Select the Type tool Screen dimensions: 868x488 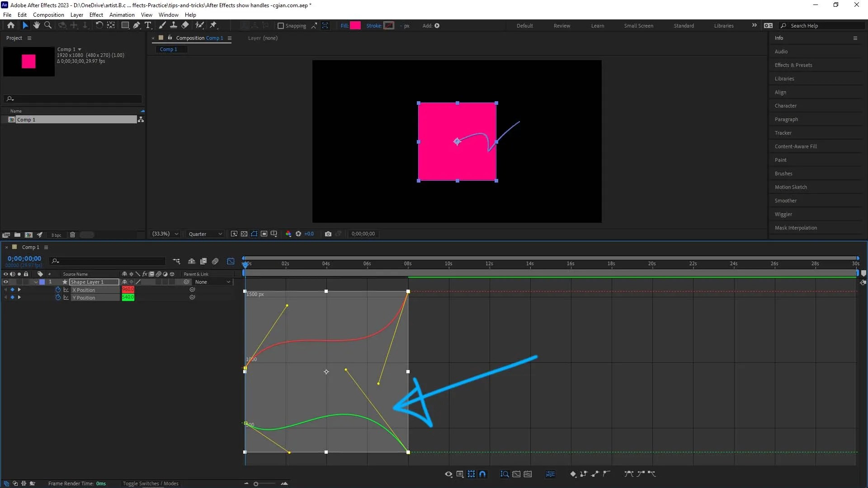(148, 25)
